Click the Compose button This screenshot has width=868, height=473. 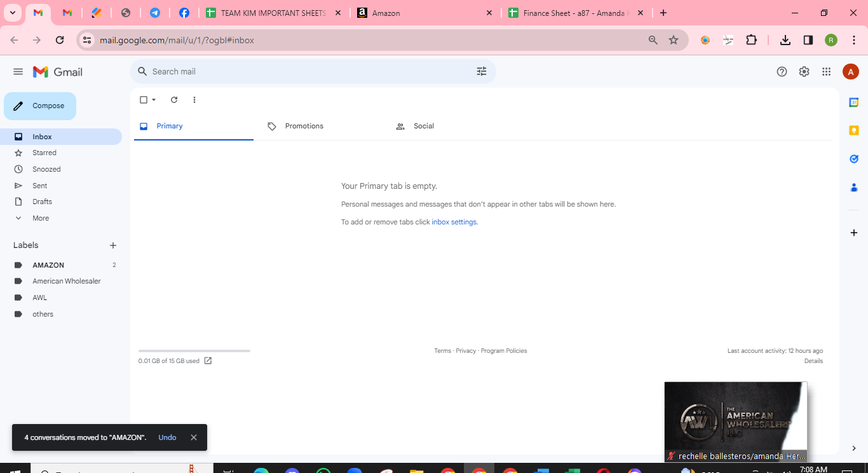[40, 106]
